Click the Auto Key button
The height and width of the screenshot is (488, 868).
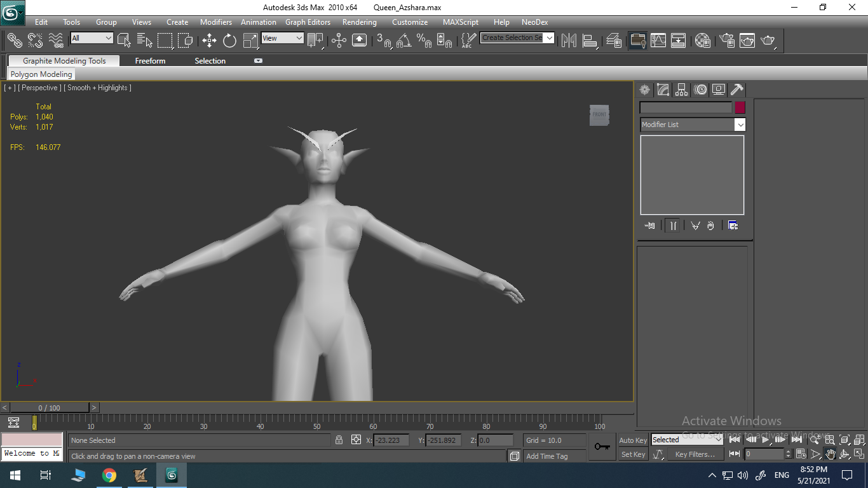click(x=633, y=440)
